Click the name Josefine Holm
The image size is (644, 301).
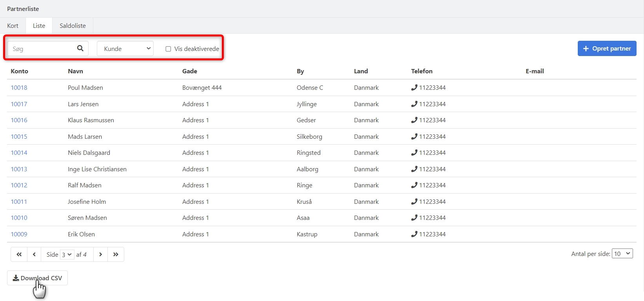(87, 201)
